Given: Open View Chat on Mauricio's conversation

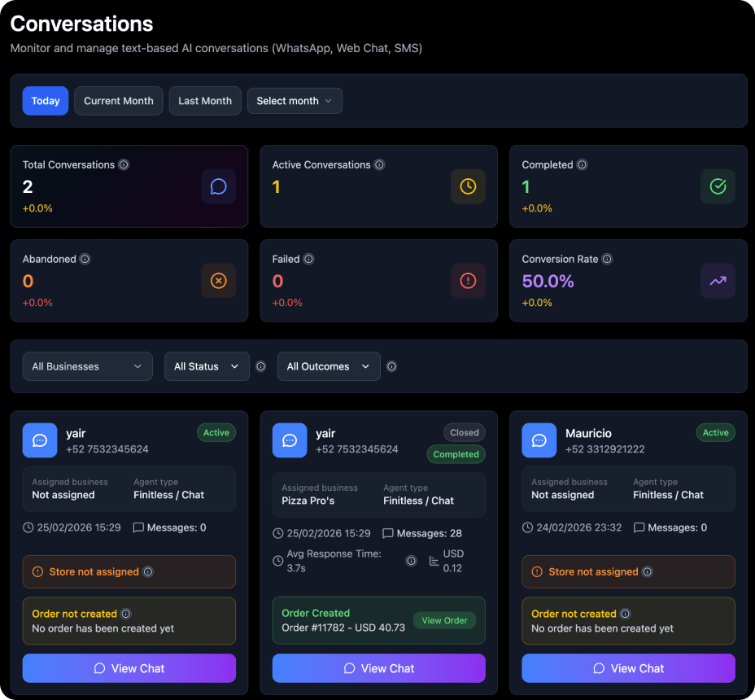Looking at the screenshot, I should click(x=627, y=668).
